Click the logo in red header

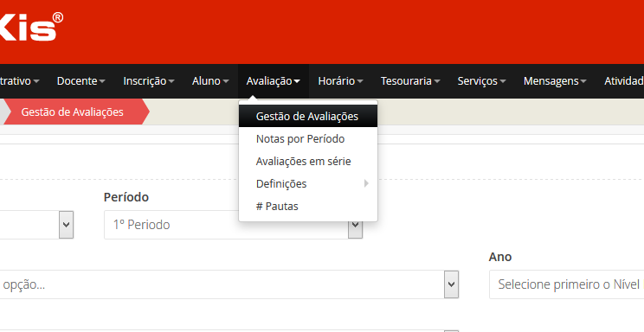click(x=31, y=27)
